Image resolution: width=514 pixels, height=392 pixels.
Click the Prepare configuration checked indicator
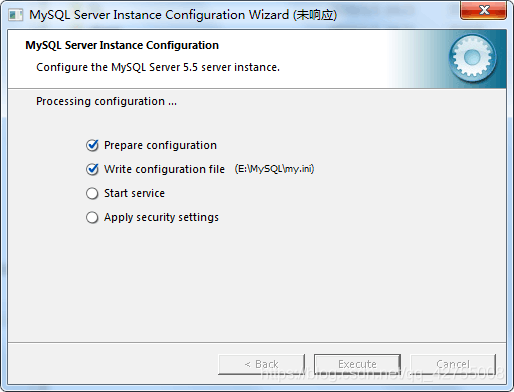pos(92,145)
